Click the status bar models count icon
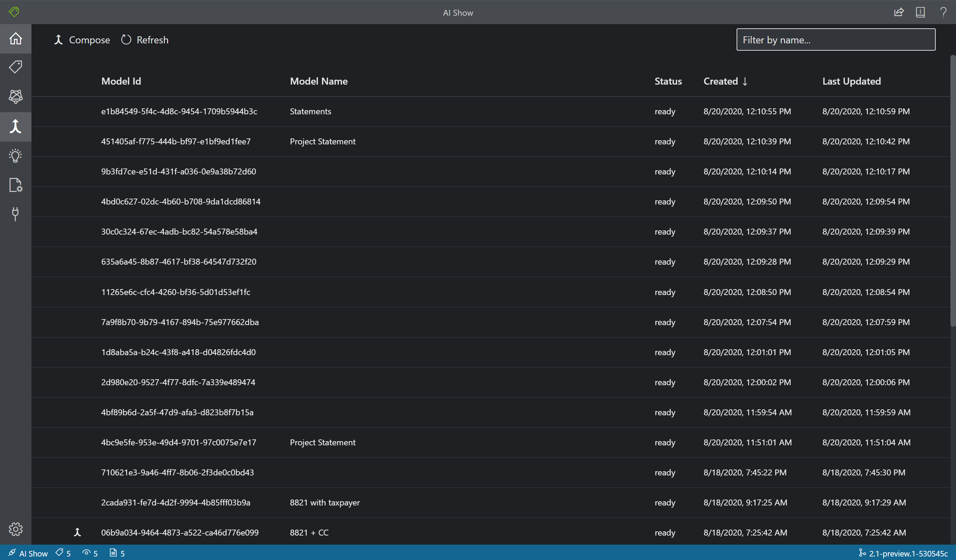The height and width of the screenshot is (560, 956). pyautogui.click(x=112, y=552)
